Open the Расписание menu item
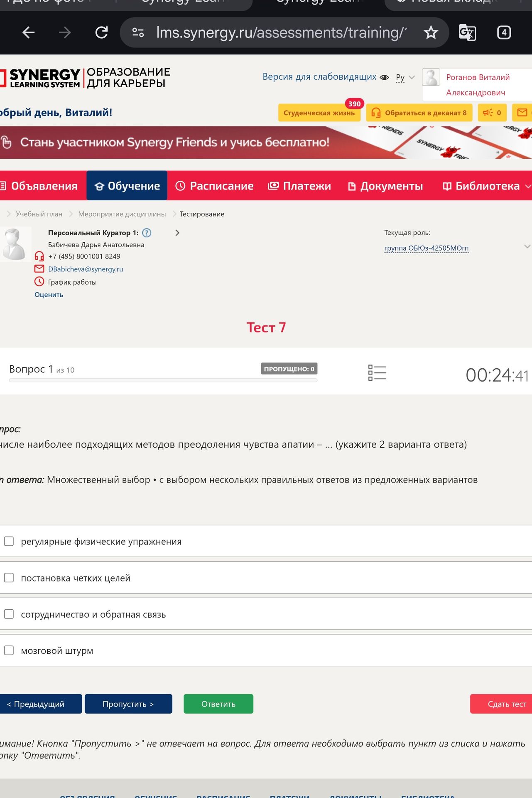Viewport: 532px width, 798px height. [214, 186]
